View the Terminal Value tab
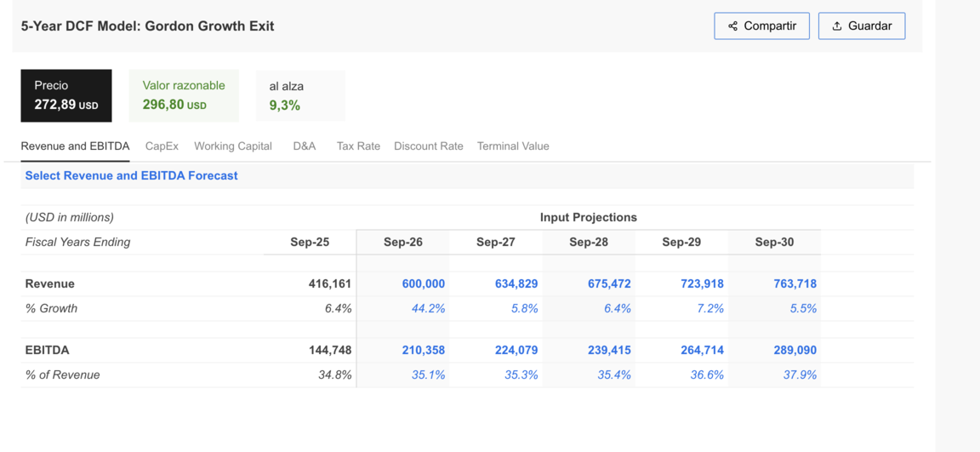This screenshot has height=452, width=980. tap(512, 146)
